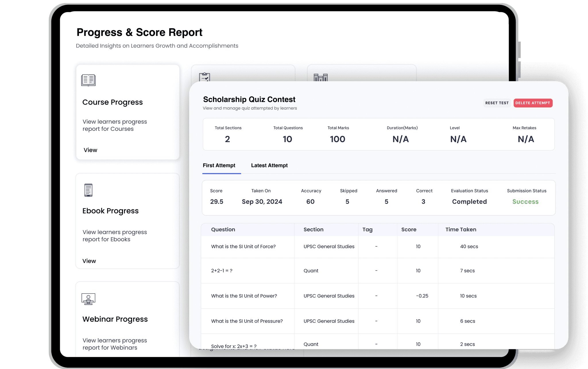Click the Score column header

pos(409,229)
